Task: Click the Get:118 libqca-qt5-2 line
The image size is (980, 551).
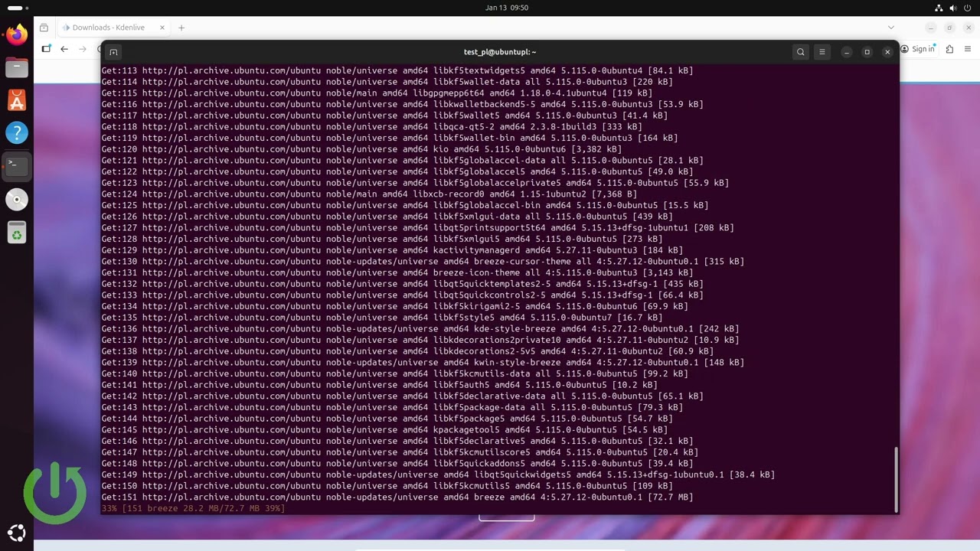Action: tap(372, 127)
